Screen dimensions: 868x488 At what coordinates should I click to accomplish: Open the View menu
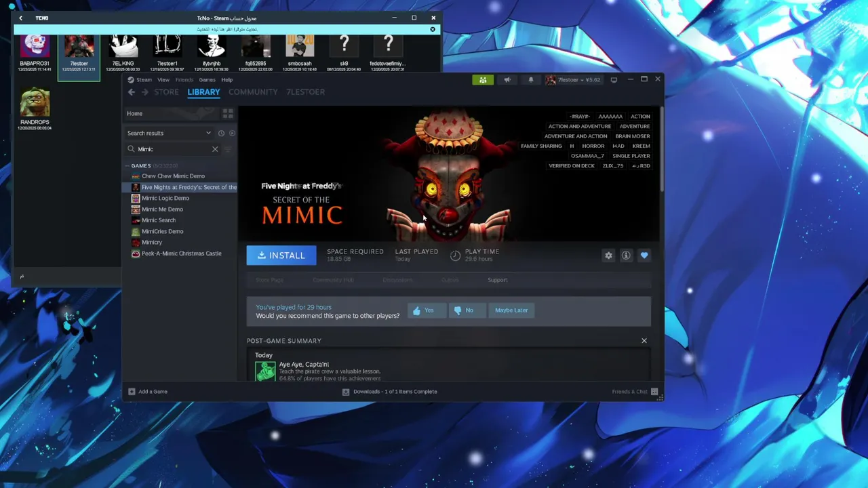pyautogui.click(x=163, y=80)
